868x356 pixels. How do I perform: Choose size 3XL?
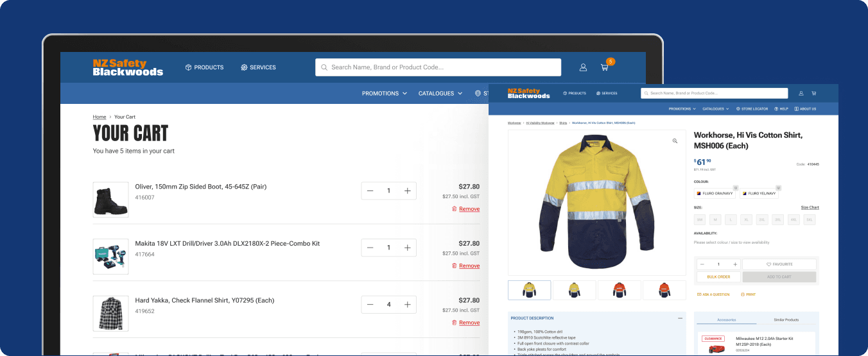[778, 219]
